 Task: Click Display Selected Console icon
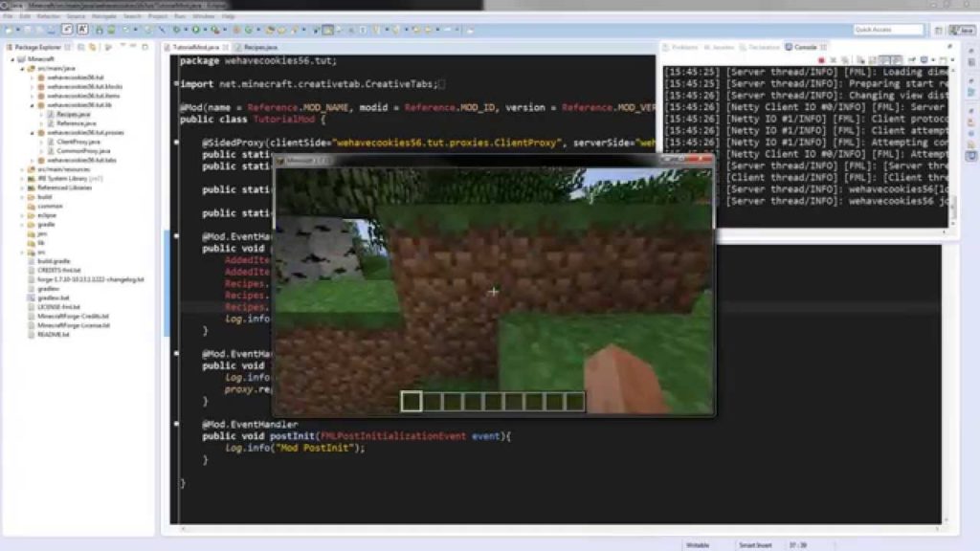click(x=924, y=60)
